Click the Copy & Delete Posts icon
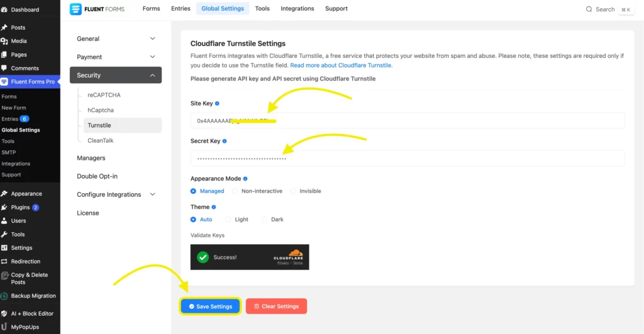The width and height of the screenshot is (644, 334). [4, 276]
